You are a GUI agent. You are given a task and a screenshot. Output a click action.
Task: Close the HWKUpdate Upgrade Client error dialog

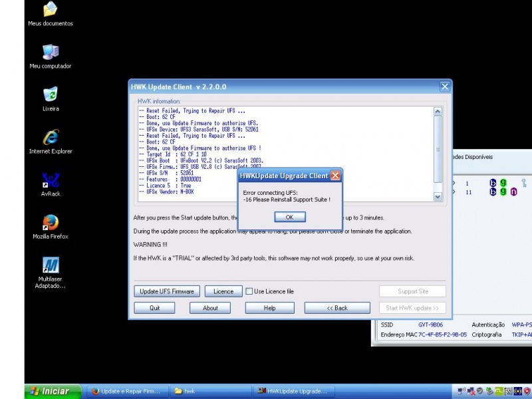pos(335,176)
